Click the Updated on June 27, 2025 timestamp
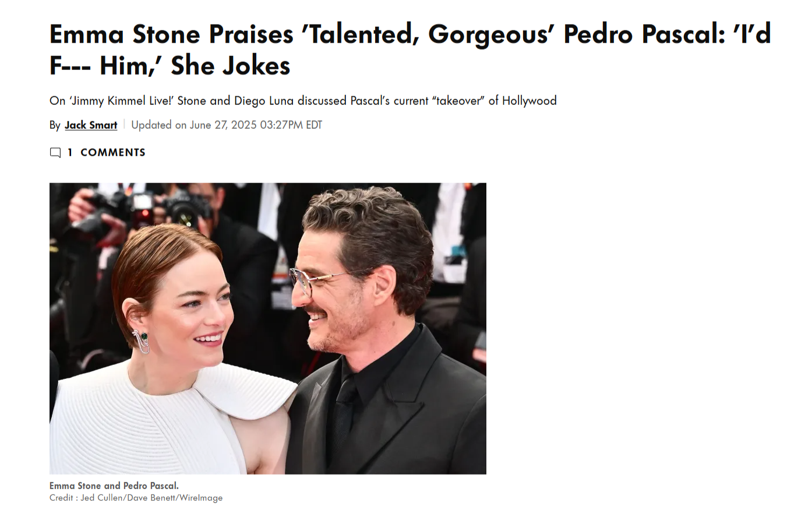This screenshot has height=506, width=812. pyautogui.click(x=227, y=125)
